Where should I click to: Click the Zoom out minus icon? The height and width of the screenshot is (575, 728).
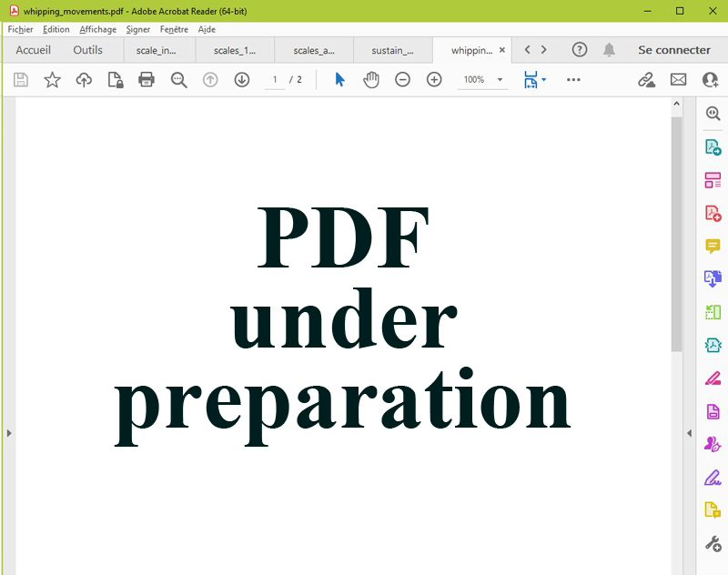click(402, 80)
